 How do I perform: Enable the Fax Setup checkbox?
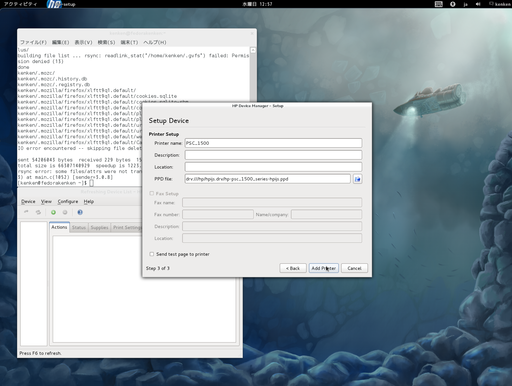pos(152,193)
